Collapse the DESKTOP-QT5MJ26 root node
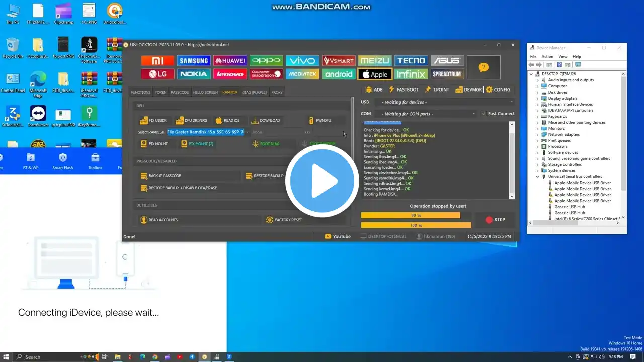The image size is (644, 362). tap(532, 74)
